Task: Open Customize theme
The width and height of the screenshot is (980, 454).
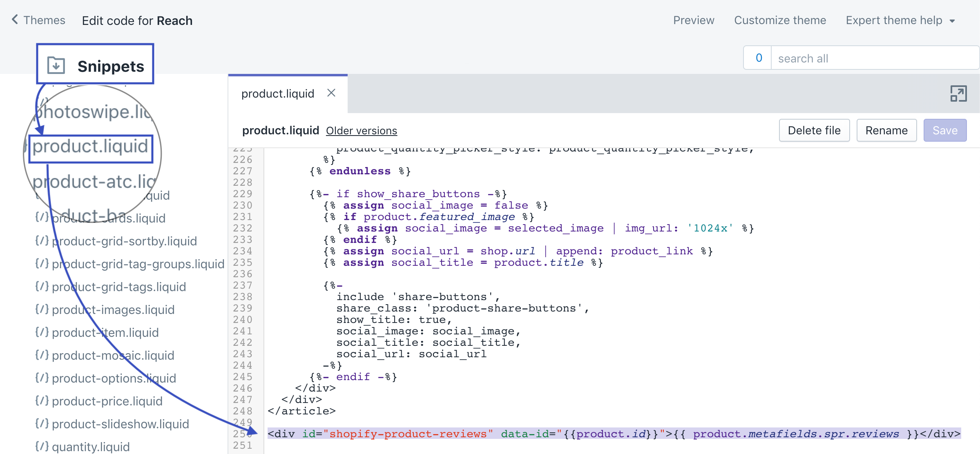Action: [780, 20]
